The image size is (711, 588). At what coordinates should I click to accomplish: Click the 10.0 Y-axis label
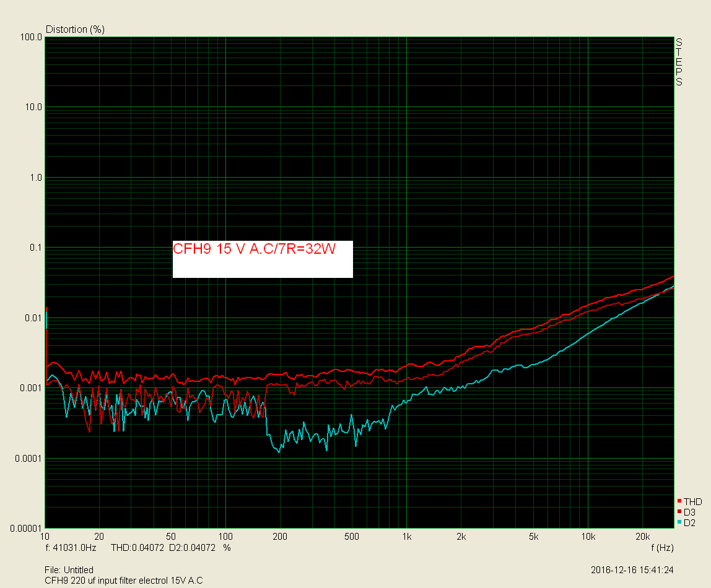33,107
